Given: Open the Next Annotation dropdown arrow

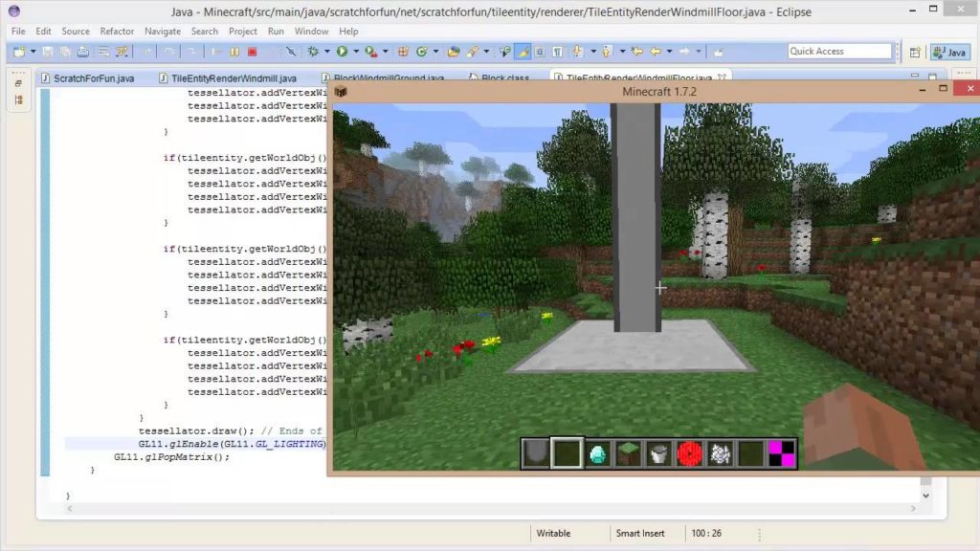Looking at the screenshot, I should point(593,52).
